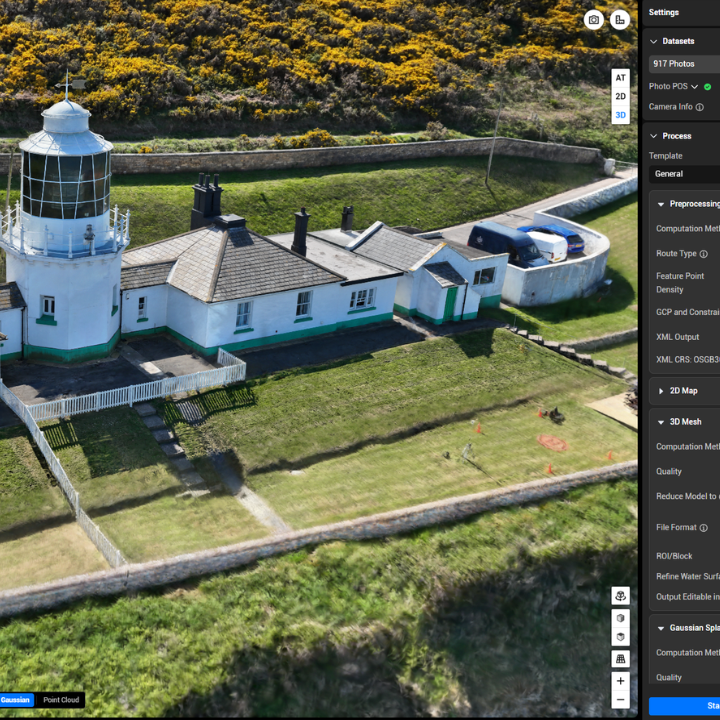
Task: Click the Gaussian Splatting Quality label
Action: click(x=669, y=678)
